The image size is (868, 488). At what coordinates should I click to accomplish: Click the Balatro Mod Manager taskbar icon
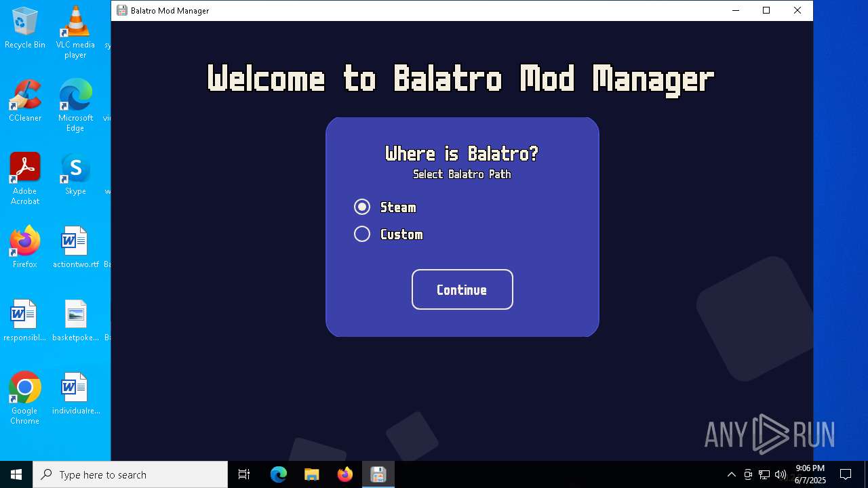(x=378, y=474)
